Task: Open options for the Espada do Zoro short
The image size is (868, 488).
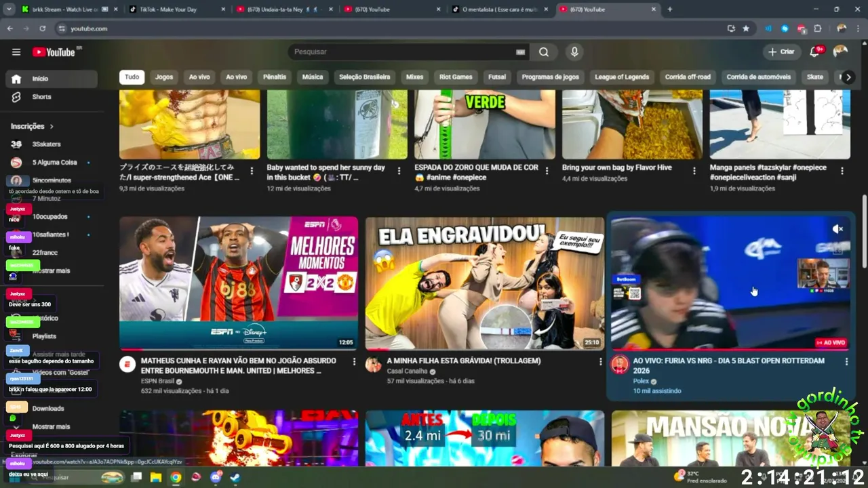Action: pos(547,171)
